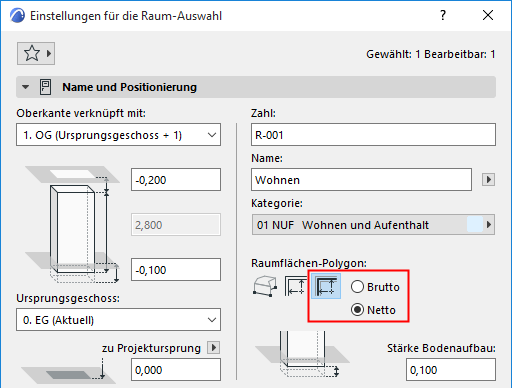Open Oberkante verknüpft mit dropdown
The height and width of the screenshot is (388, 512).
coord(118,135)
